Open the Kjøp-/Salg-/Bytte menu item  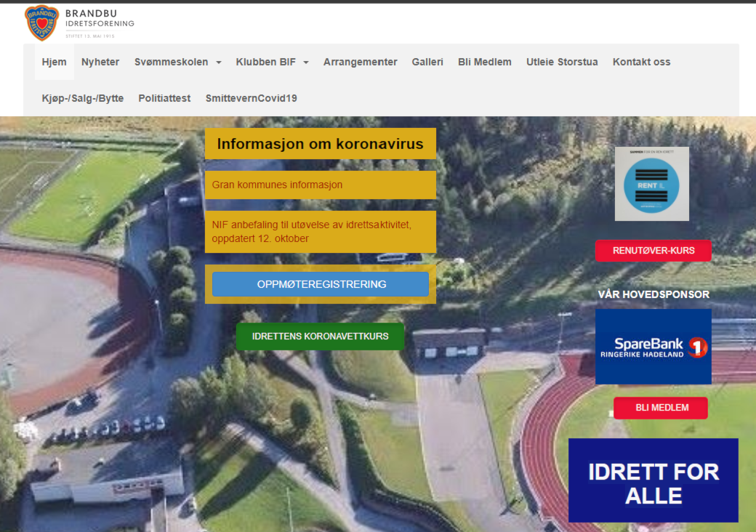click(83, 98)
